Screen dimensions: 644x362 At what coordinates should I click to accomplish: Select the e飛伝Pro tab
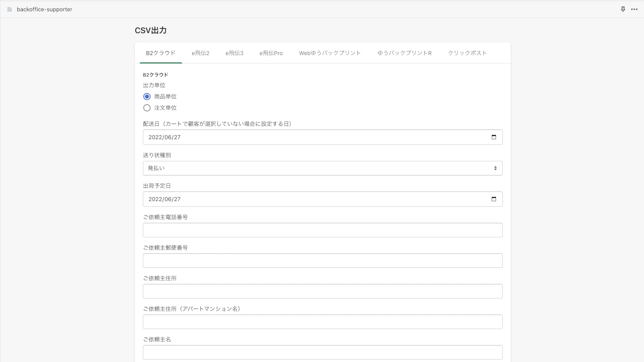click(271, 53)
